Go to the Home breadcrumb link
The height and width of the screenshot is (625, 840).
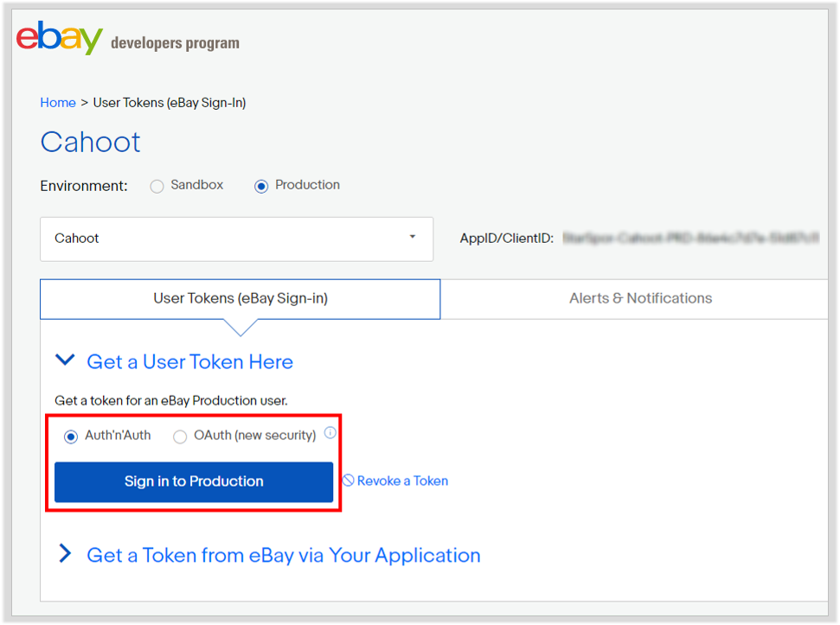[x=58, y=102]
